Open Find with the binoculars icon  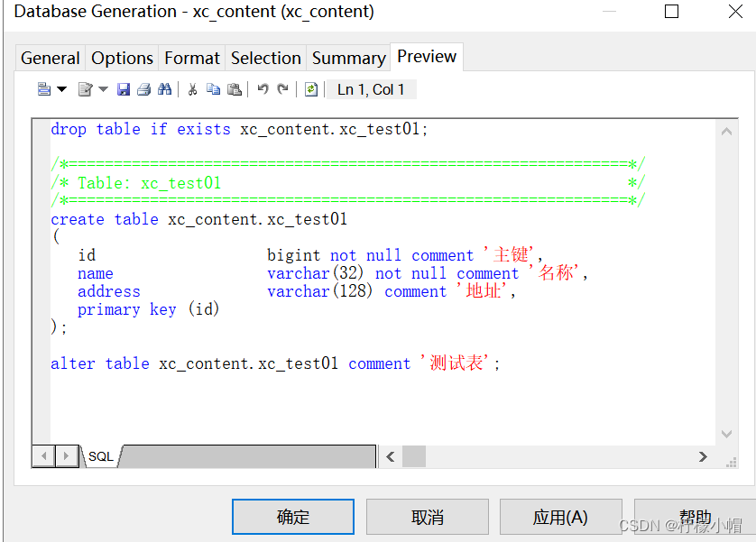pyautogui.click(x=164, y=89)
